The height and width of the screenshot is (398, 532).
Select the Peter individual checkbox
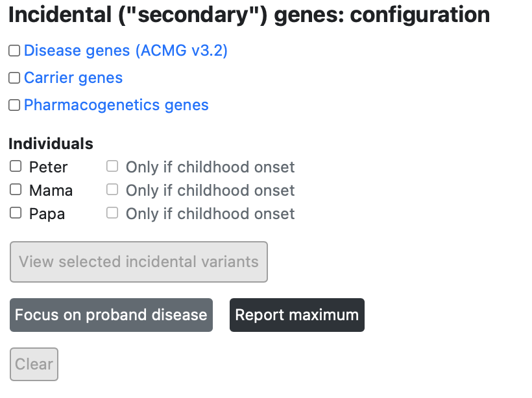click(x=16, y=167)
